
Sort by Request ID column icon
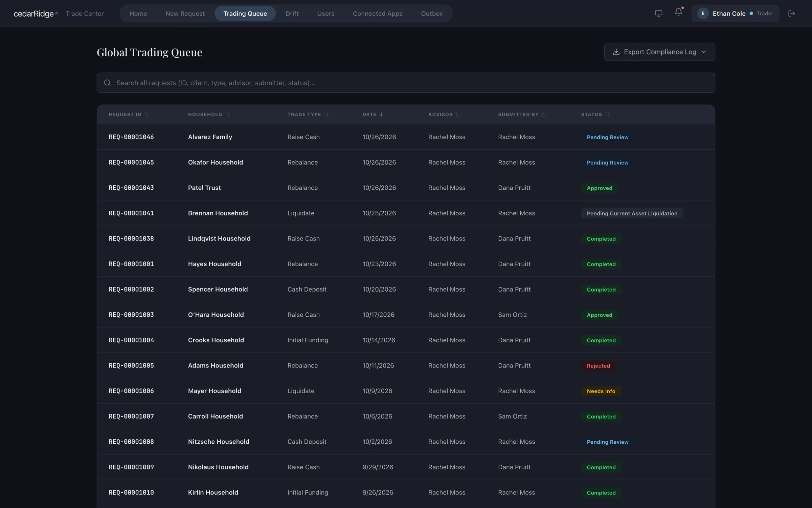(146, 114)
